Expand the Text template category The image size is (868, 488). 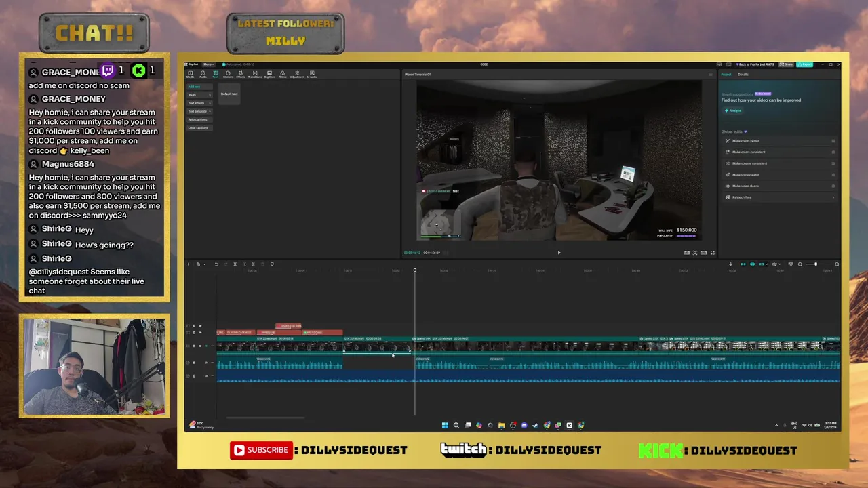click(199, 111)
